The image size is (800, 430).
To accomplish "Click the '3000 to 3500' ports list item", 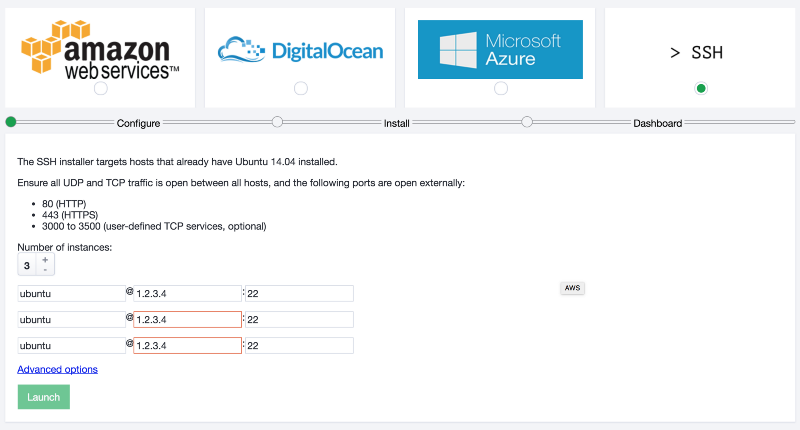I will 154,226.
